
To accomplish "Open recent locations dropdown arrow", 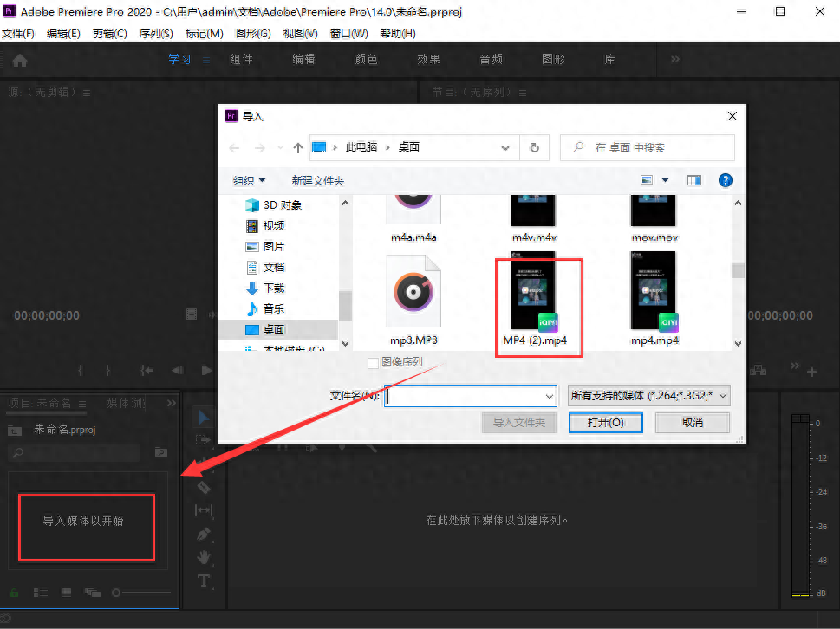I will (280, 148).
